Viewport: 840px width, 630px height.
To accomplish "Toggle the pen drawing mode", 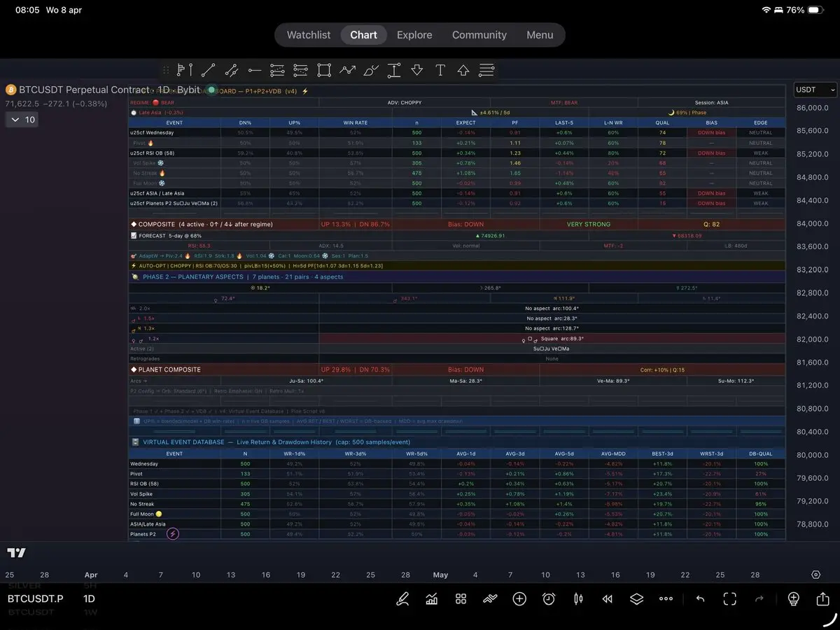I will pyautogui.click(x=402, y=598).
